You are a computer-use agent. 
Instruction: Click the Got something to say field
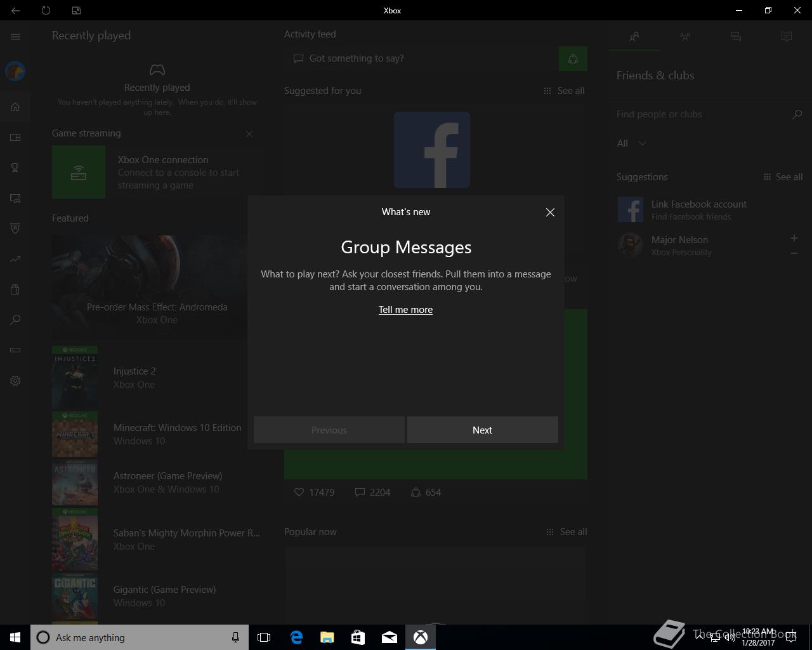click(421, 58)
